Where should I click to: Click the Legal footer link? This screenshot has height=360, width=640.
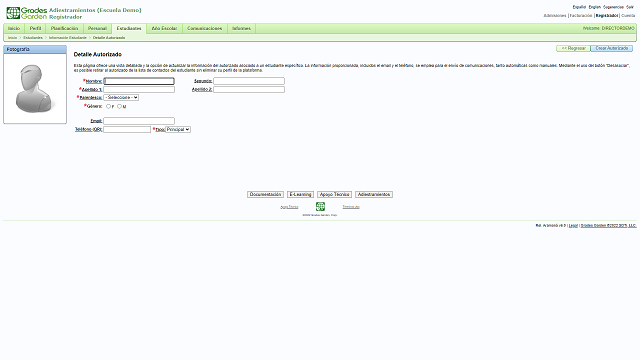click(x=573, y=226)
